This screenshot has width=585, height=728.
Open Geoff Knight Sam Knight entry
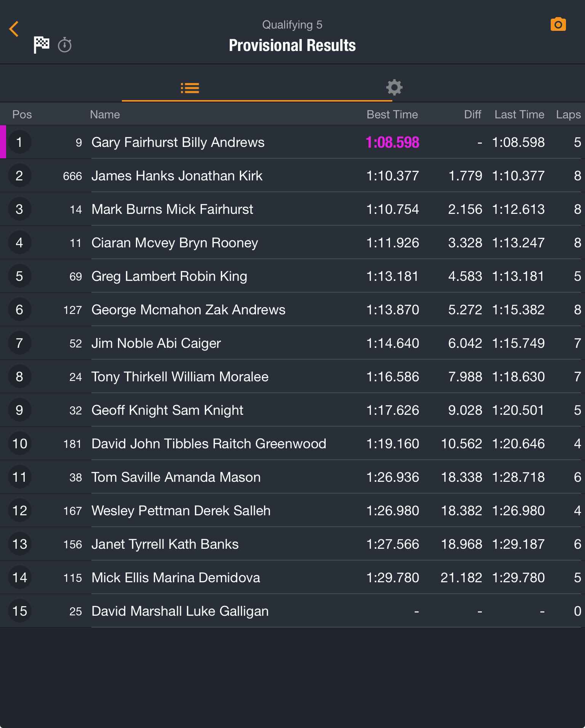[292, 410]
